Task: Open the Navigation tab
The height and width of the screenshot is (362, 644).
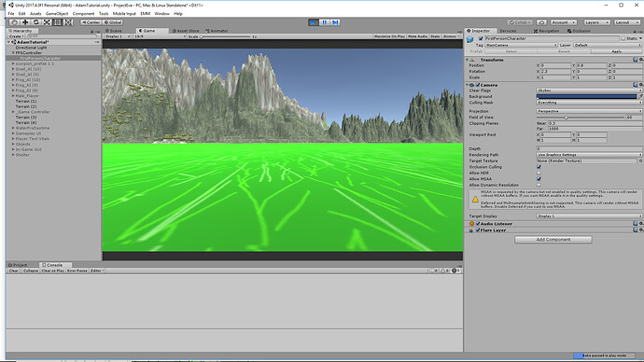Action: [547, 31]
